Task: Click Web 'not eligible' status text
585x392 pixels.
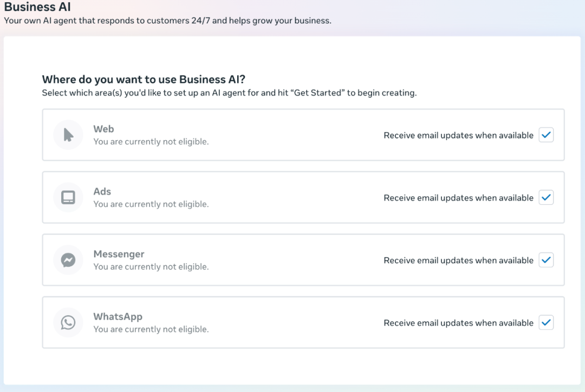Action: point(151,142)
